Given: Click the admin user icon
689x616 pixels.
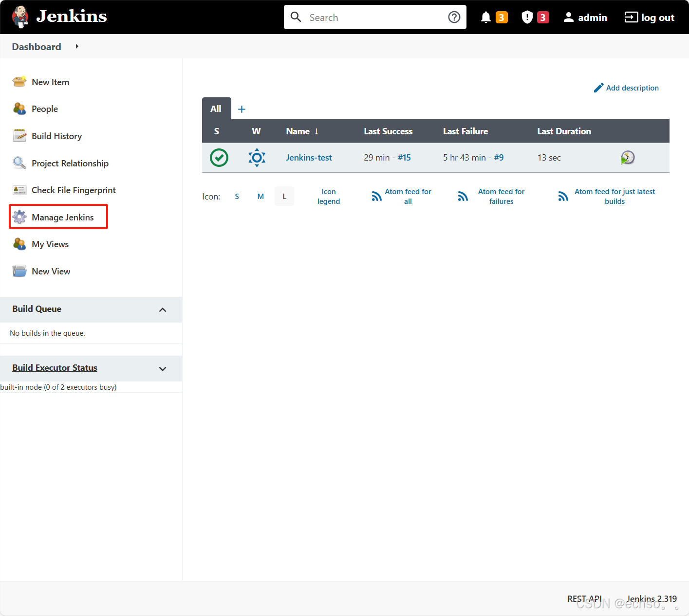Looking at the screenshot, I should pos(568,18).
